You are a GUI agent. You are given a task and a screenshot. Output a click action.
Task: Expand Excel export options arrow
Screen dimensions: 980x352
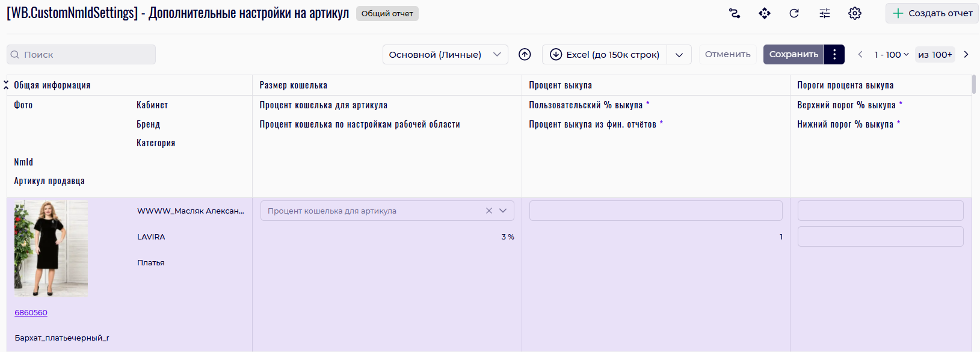(x=679, y=55)
